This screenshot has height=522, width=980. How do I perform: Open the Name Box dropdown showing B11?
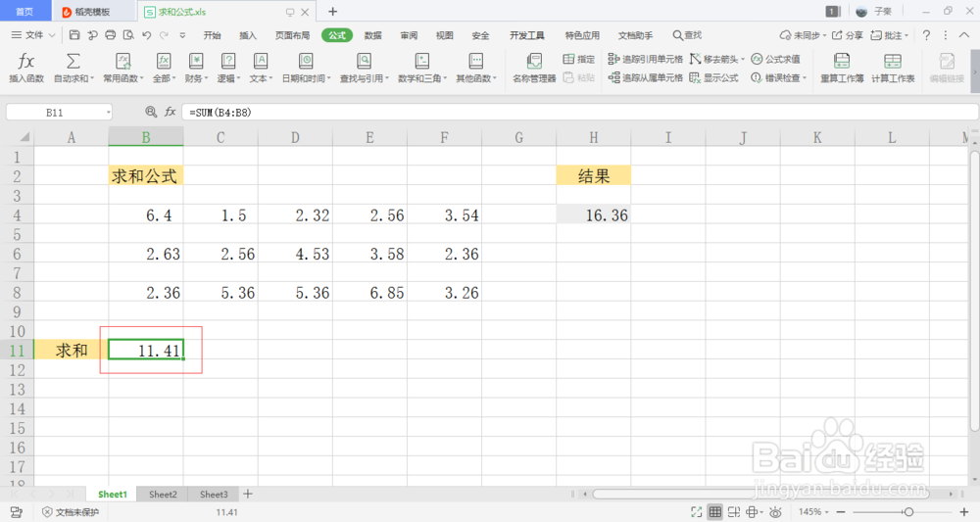(x=108, y=113)
